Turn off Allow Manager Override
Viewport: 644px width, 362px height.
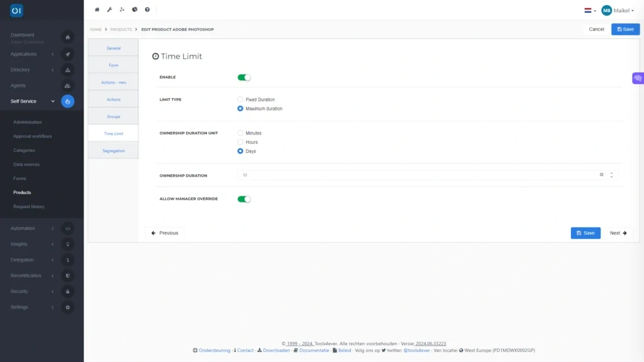click(x=244, y=199)
